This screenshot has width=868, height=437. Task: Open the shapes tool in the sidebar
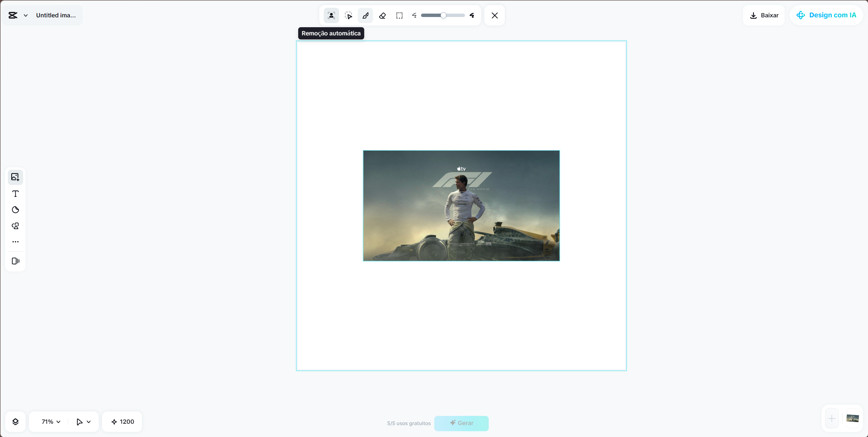tap(15, 226)
